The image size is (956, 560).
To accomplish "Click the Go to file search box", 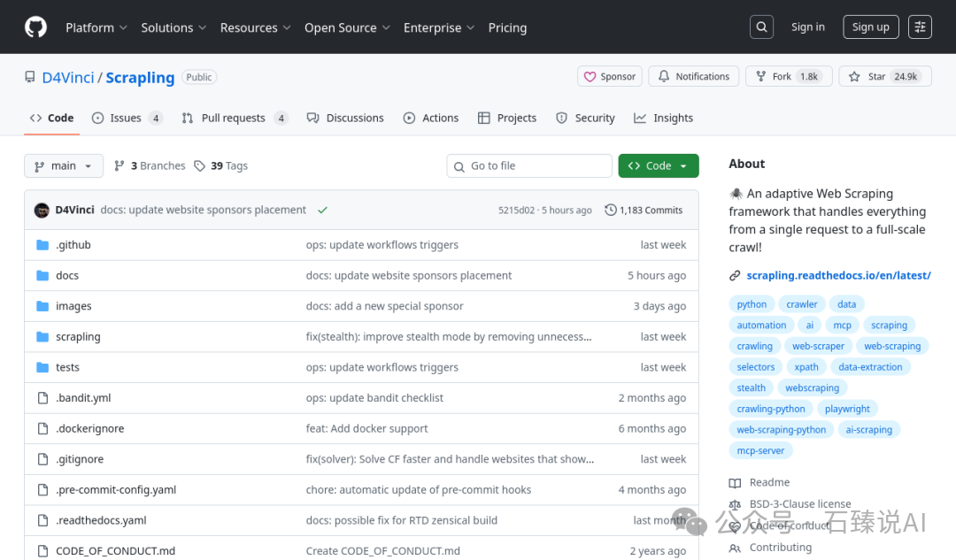I will click(x=528, y=165).
